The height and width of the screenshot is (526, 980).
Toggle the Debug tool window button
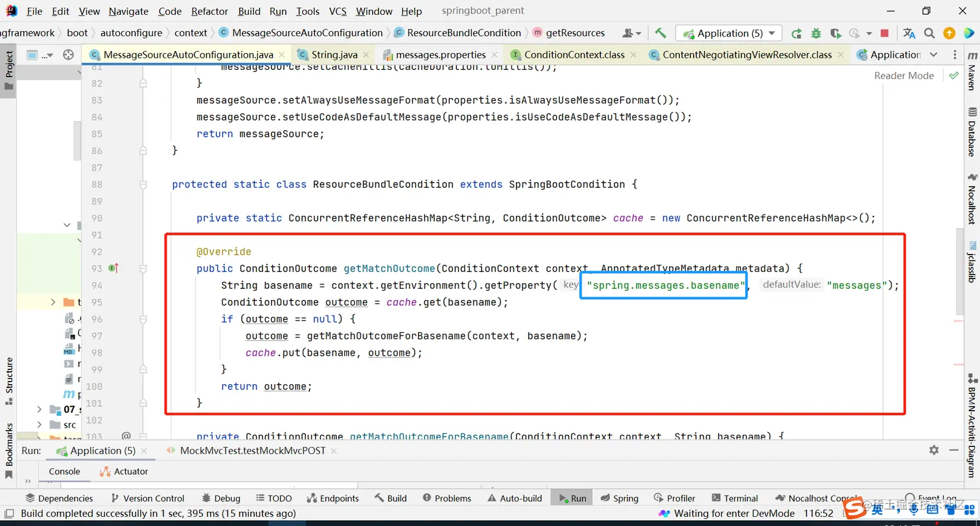(221, 498)
